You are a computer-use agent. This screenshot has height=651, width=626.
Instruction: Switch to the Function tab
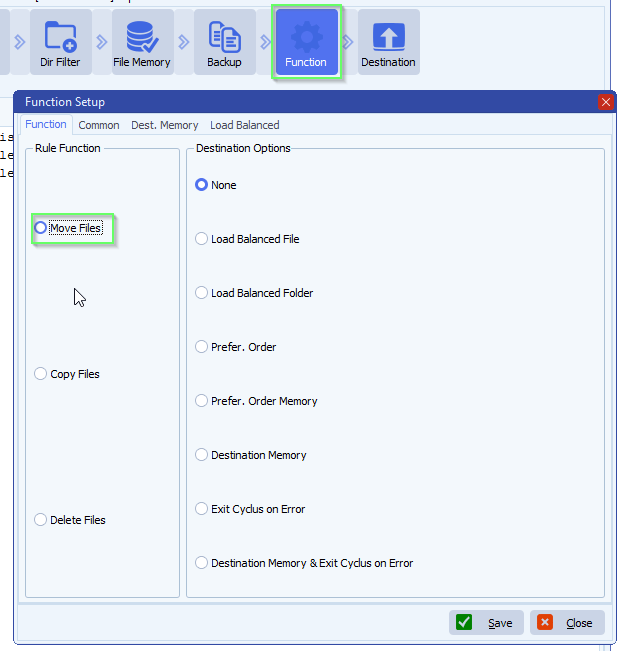(46, 125)
